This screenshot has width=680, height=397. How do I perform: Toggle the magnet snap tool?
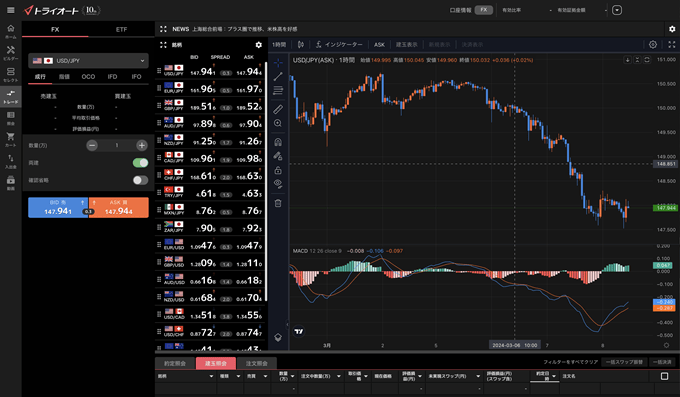(278, 142)
